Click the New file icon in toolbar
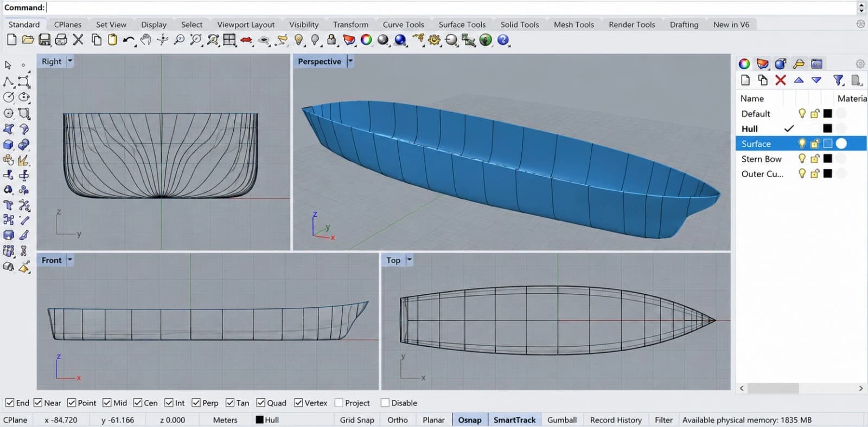 coord(11,40)
